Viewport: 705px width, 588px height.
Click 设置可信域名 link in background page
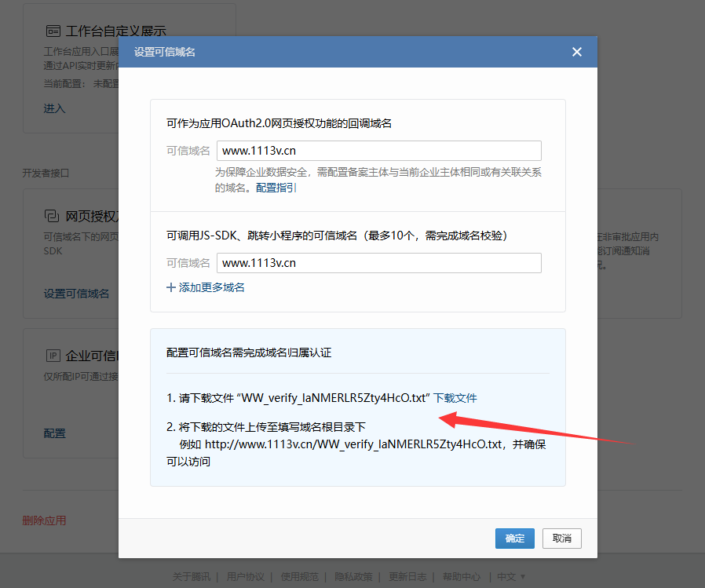coord(76,294)
